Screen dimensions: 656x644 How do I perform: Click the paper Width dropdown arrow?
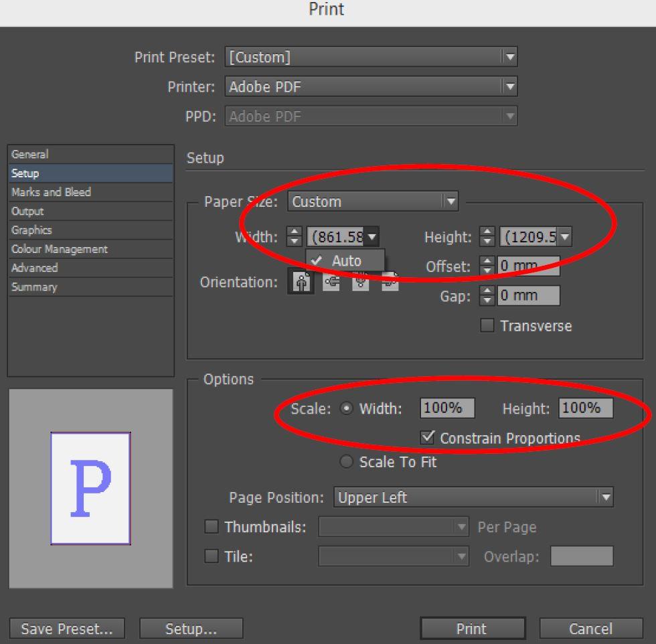(x=372, y=237)
